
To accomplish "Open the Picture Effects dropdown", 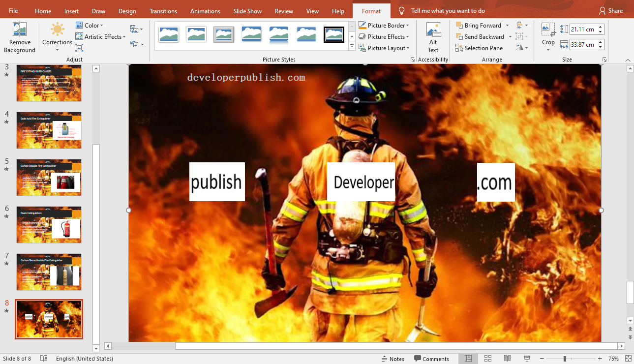I will pos(384,36).
